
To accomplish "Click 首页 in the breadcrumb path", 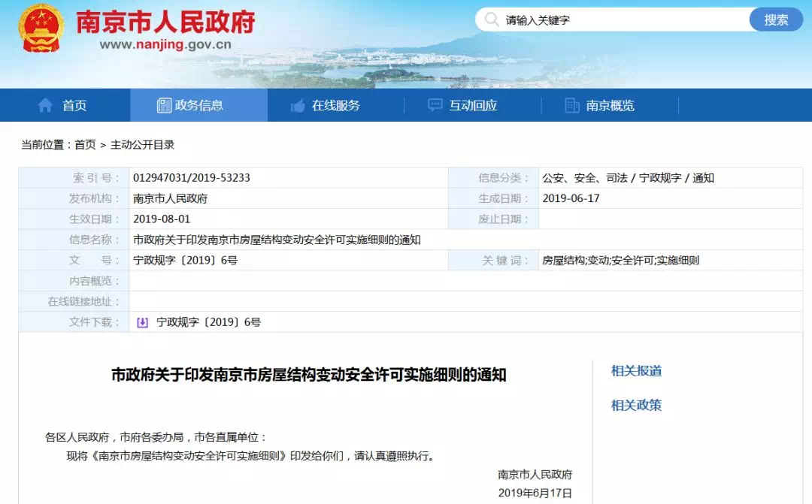I will [x=85, y=144].
